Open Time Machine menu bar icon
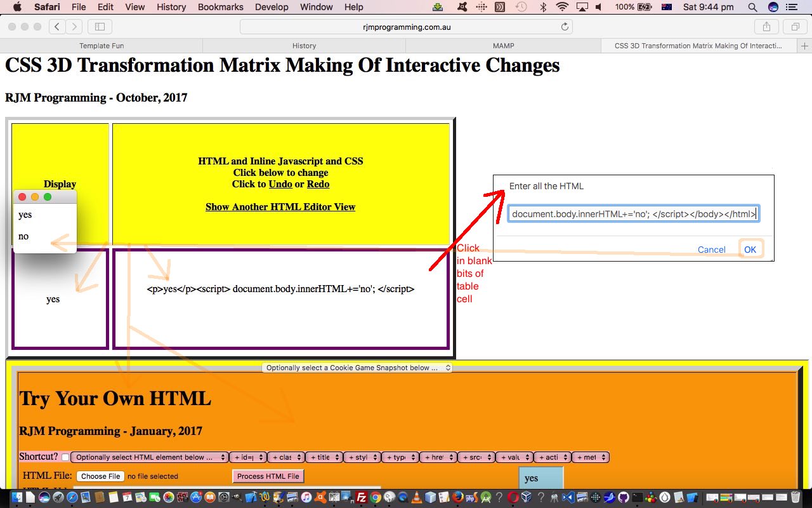This screenshot has width=812, height=508. click(521, 7)
